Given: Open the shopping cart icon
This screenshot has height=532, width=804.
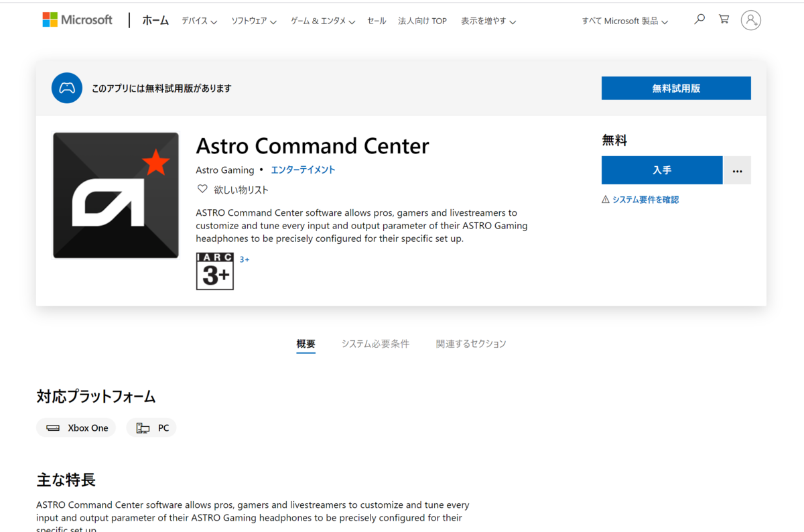Looking at the screenshot, I should click(x=724, y=19).
